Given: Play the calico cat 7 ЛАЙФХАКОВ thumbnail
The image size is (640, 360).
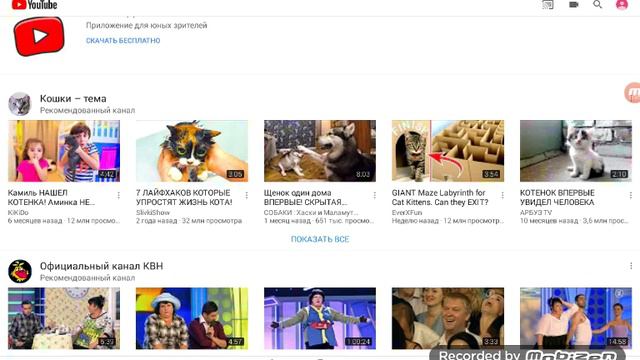Looking at the screenshot, I should [192, 151].
